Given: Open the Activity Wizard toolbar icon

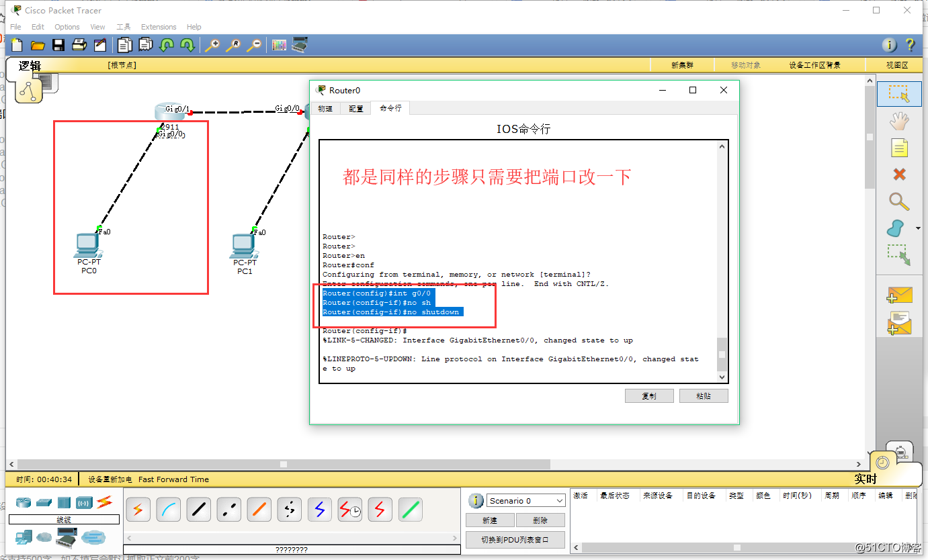Looking at the screenshot, I should click(x=100, y=45).
